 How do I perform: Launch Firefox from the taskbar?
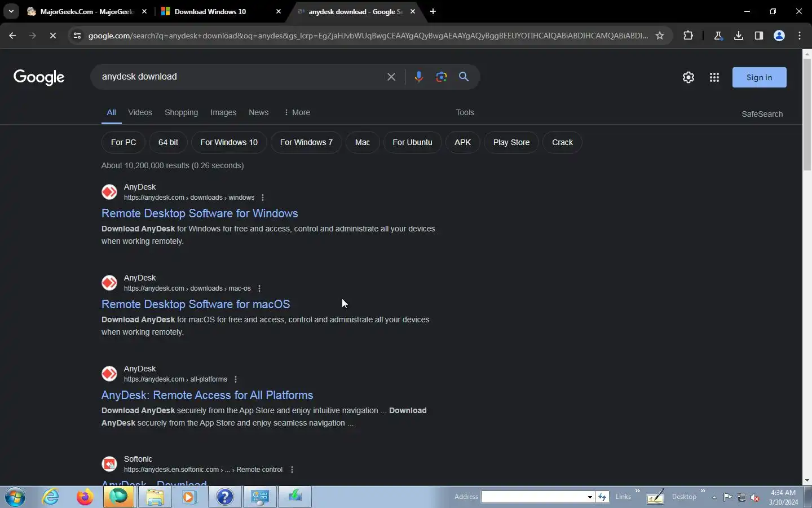85,497
